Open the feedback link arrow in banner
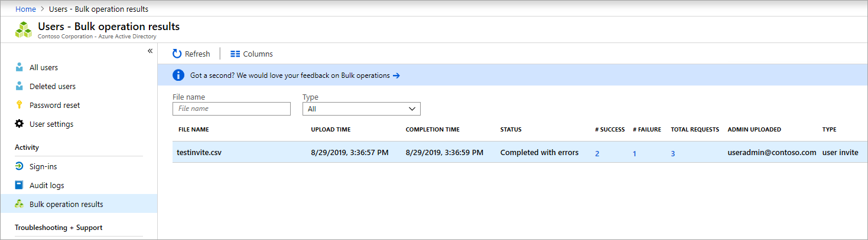This screenshot has width=868, height=240. click(x=396, y=75)
